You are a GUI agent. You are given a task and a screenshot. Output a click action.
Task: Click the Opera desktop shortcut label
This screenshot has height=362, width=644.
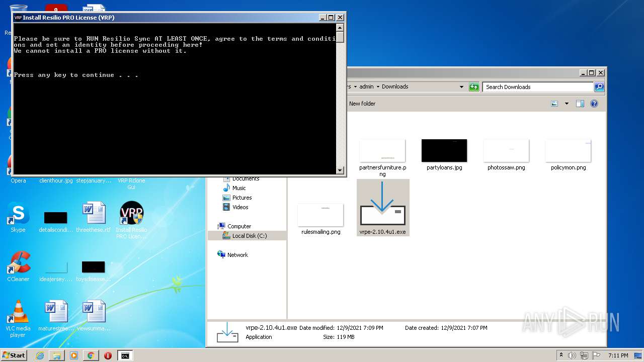pos(18,180)
